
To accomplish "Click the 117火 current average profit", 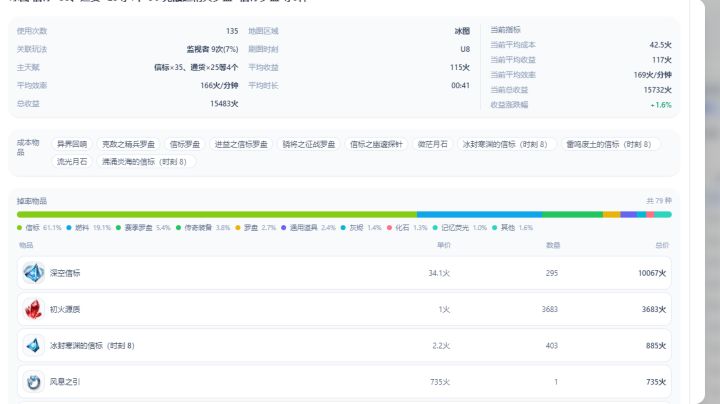I will point(662,60).
